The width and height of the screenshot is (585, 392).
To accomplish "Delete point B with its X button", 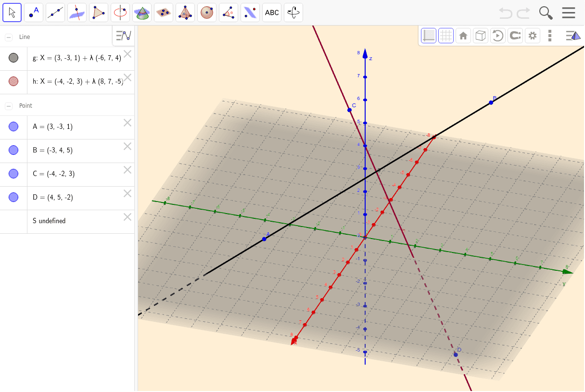I will [127, 146].
